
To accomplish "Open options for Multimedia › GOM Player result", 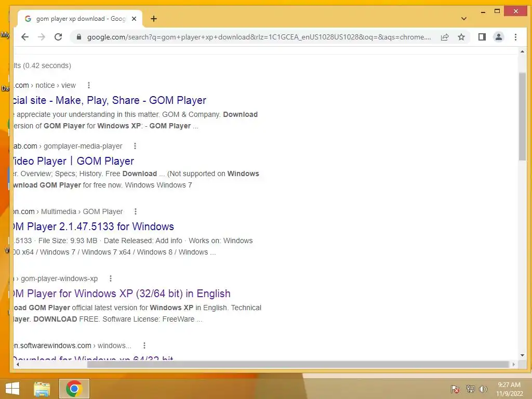I will pyautogui.click(x=136, y=211).
